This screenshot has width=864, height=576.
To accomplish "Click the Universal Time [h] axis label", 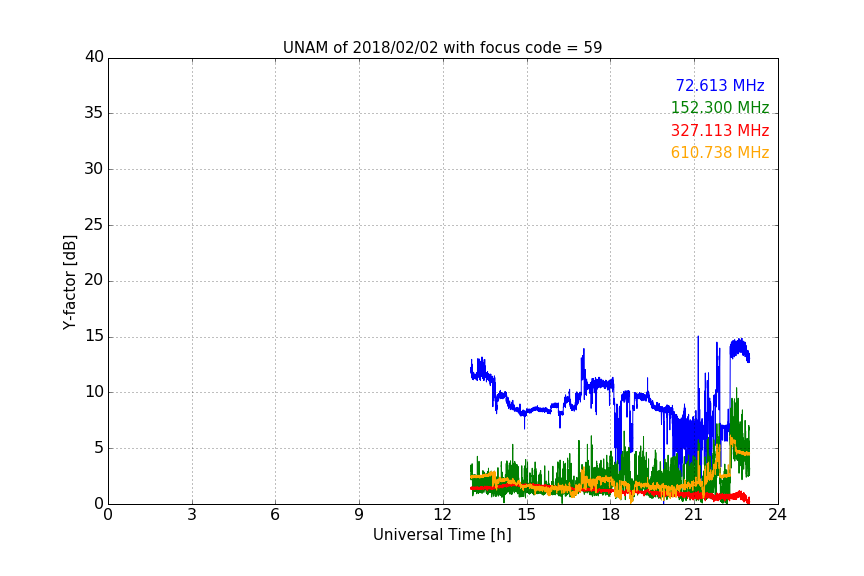I will [442, 535].
